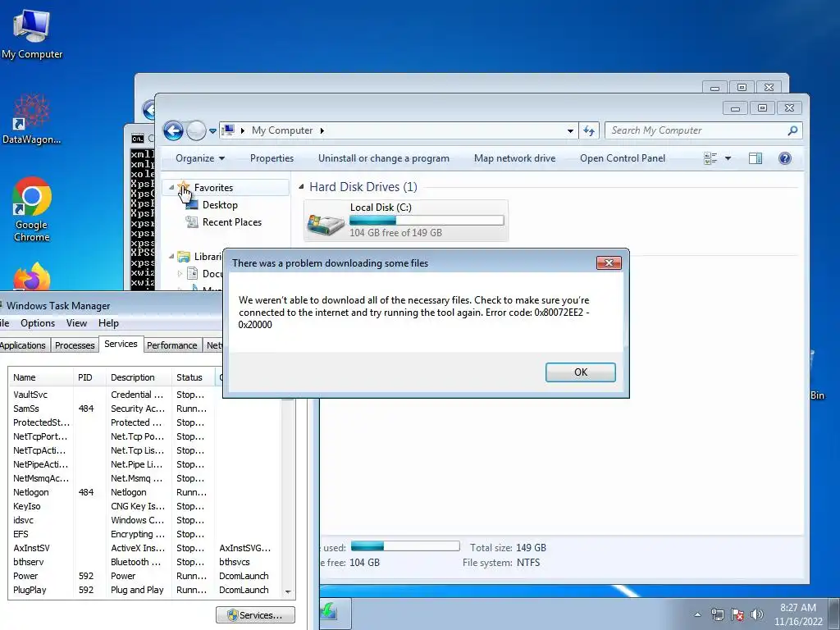Collapse the Favorites tree node
This screenshot has height=630, width=840.
pyautogui.click(x=171, y=188)
